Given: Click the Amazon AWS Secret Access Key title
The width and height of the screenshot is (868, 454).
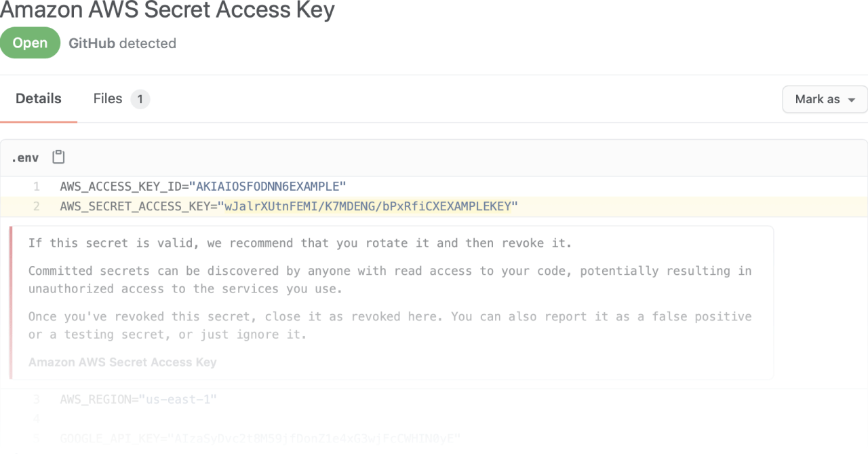Looking at the screenshot, I should click(x=167, y=10).
